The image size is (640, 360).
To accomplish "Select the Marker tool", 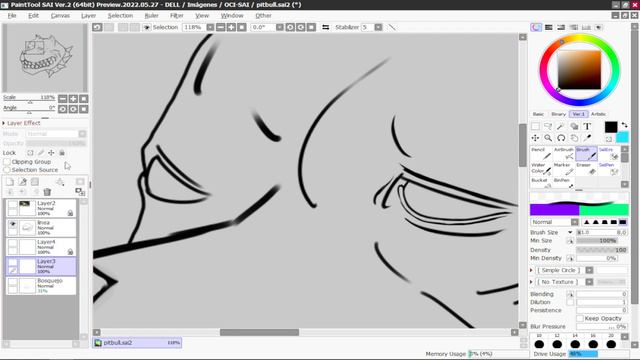I will tap(564, 169).
